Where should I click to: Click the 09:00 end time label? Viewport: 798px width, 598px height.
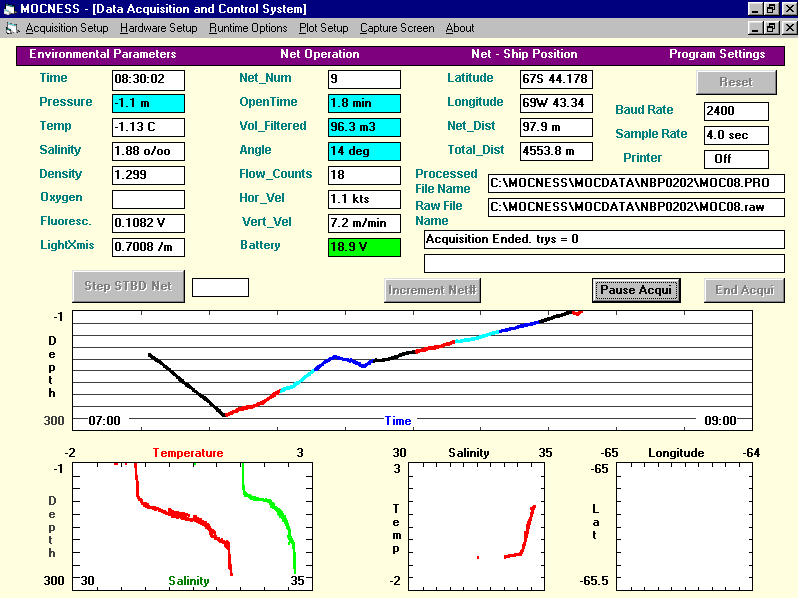pyautogui.click(x=720, y=421)
